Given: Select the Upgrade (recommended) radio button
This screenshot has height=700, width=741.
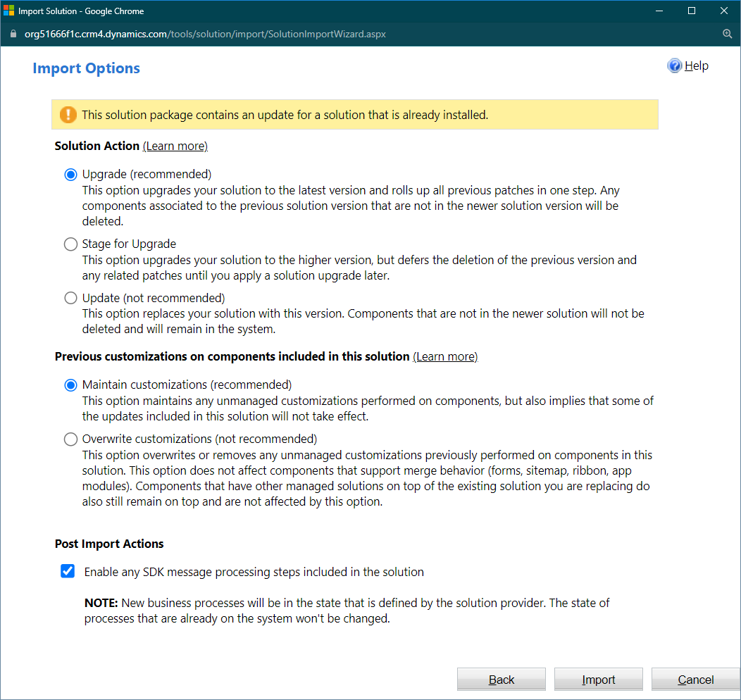Looking at the screenshot, I should point(70,174).
